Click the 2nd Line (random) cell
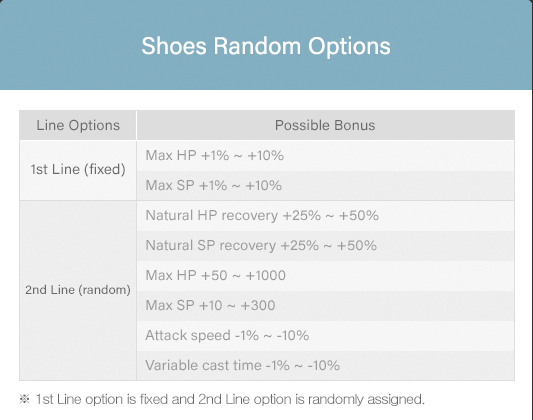533x420 pixels. (78, 290)
